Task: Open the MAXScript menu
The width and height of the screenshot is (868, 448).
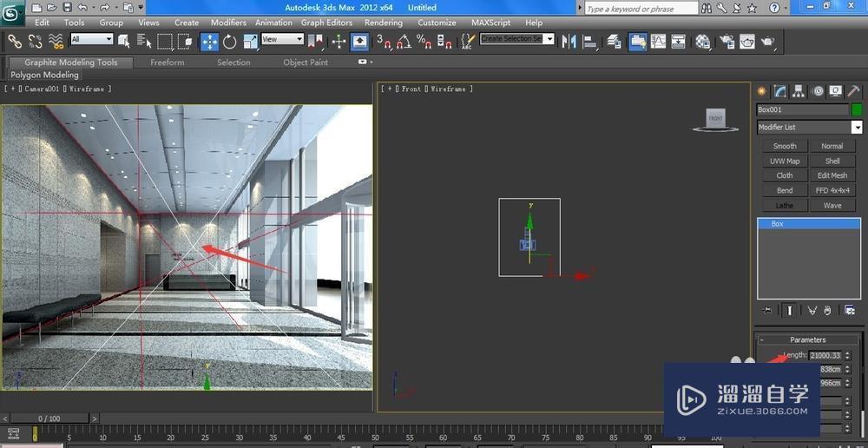Action: point(491,23)
